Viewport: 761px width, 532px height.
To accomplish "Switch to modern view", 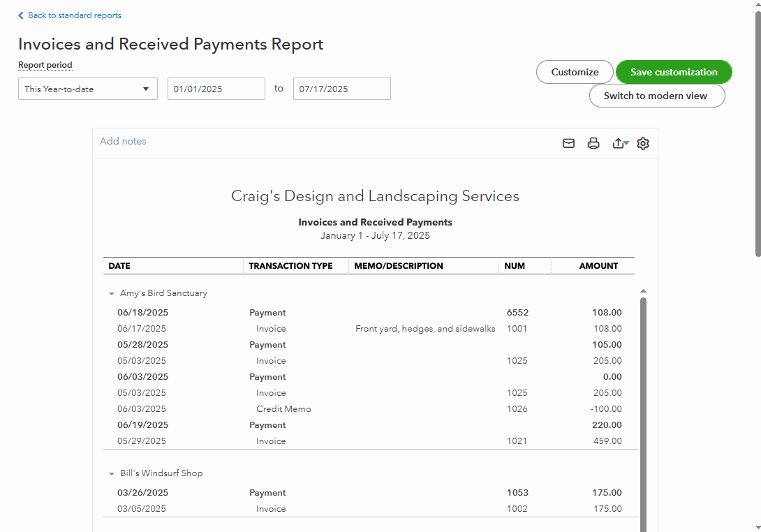I will pos(657,96).
